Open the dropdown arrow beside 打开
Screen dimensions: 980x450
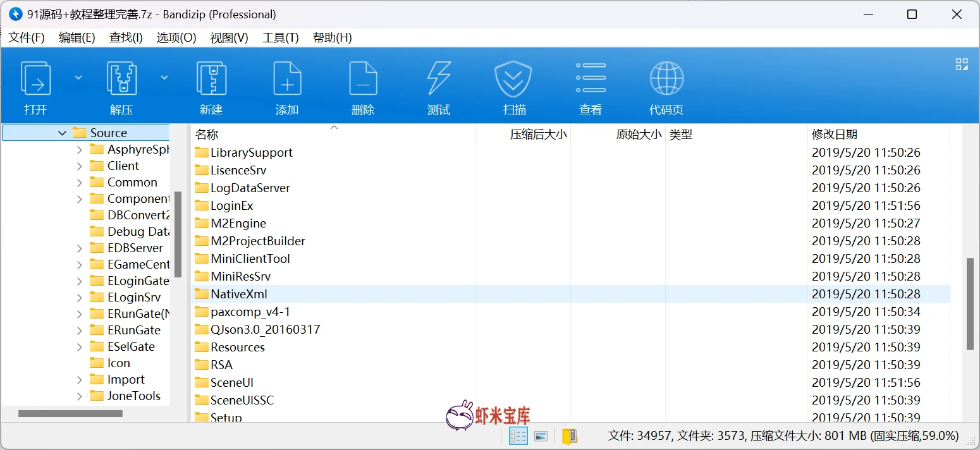(x=78, y=78)
